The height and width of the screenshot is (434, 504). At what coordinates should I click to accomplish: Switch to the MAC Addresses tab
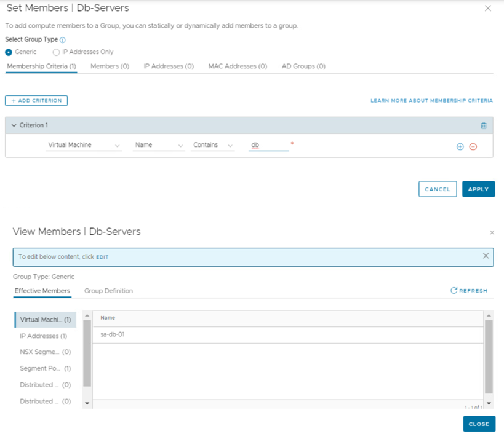pos(237,66)
